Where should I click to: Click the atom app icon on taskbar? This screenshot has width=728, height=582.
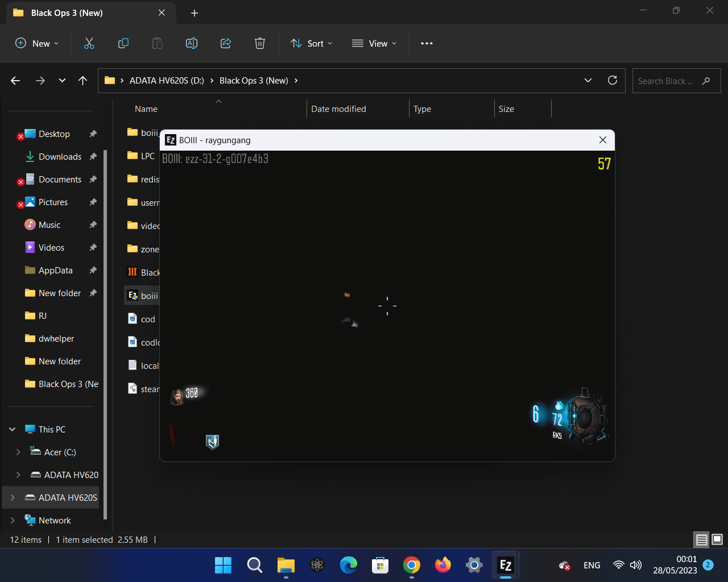pos(317,565)
